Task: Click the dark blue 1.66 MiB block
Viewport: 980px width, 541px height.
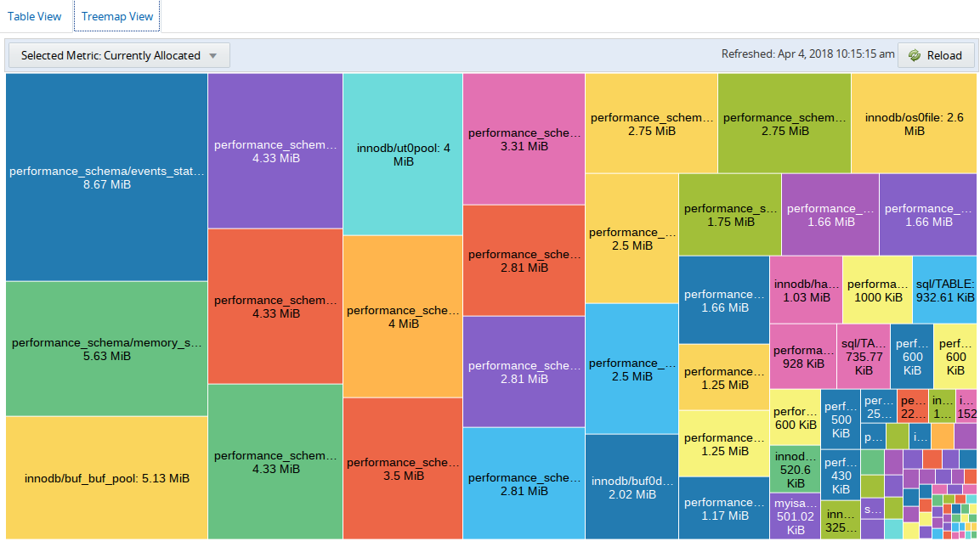Action: click(724, 300)
